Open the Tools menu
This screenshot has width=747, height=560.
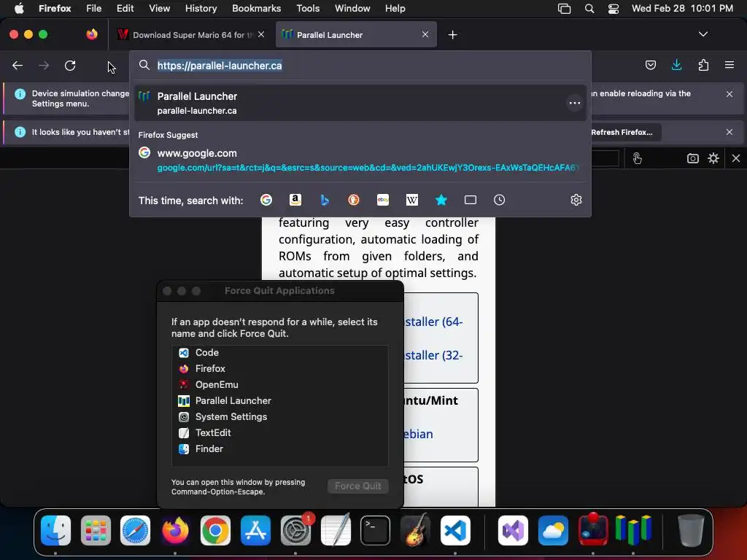[308, 8]
